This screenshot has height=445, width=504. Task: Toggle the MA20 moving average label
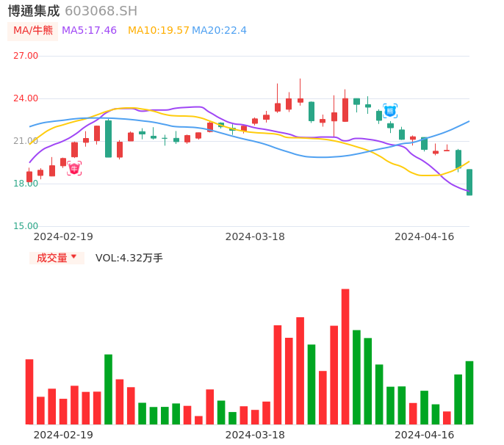click(x=219, y=31)
